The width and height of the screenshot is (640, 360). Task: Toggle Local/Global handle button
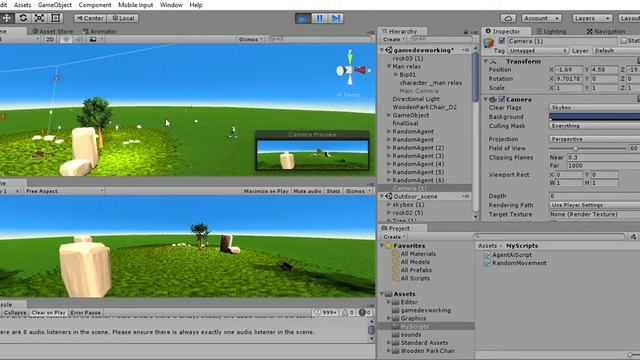point(123,18)
